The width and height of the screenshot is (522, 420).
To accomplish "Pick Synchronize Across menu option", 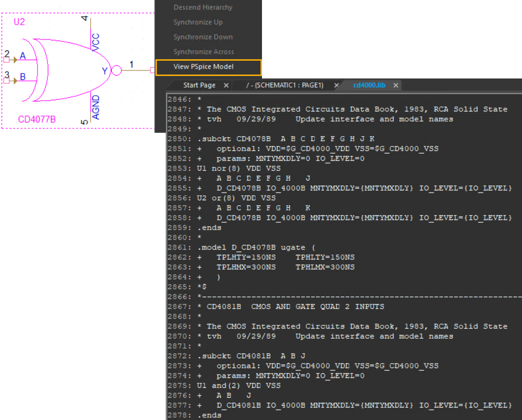I will (x=204, y=52).
